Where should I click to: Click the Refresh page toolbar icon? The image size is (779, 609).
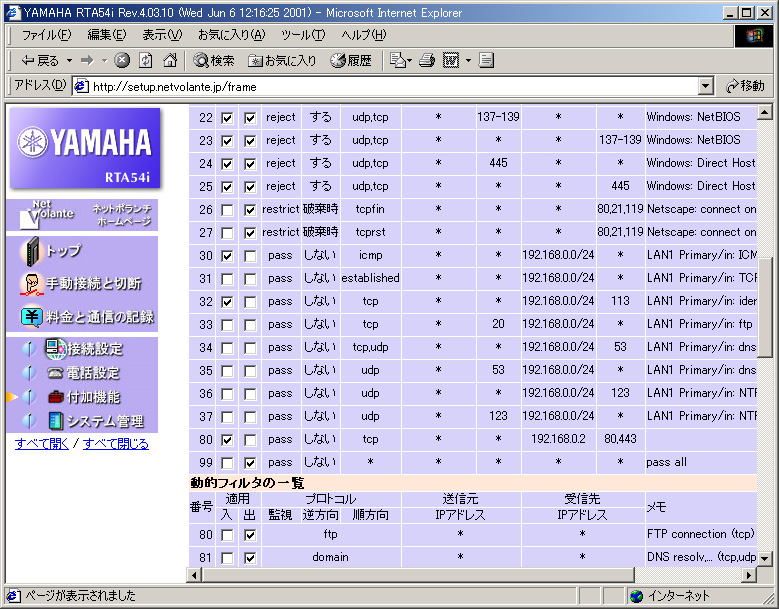pos(146,61)
